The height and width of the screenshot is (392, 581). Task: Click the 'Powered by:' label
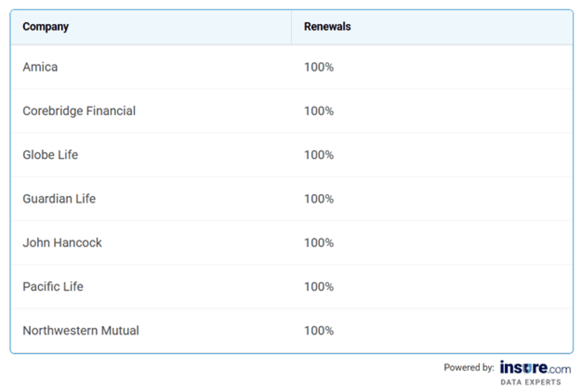[x=468, y=368]
